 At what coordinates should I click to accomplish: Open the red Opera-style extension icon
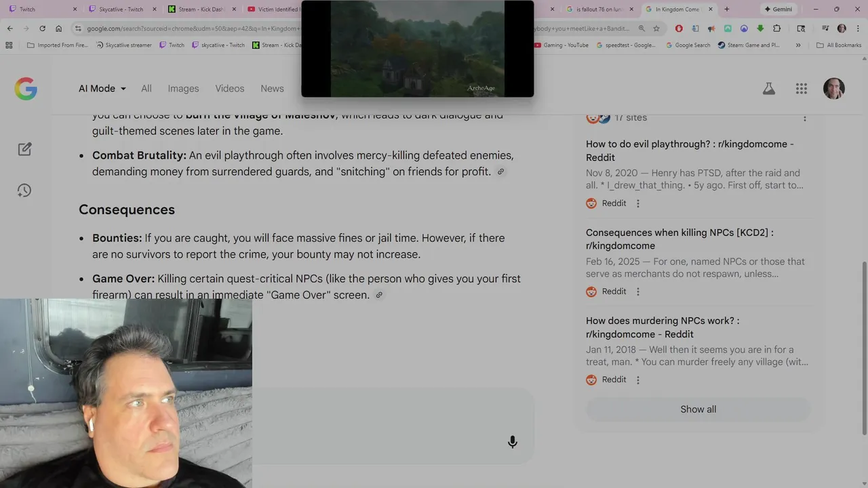coord(679,28)
